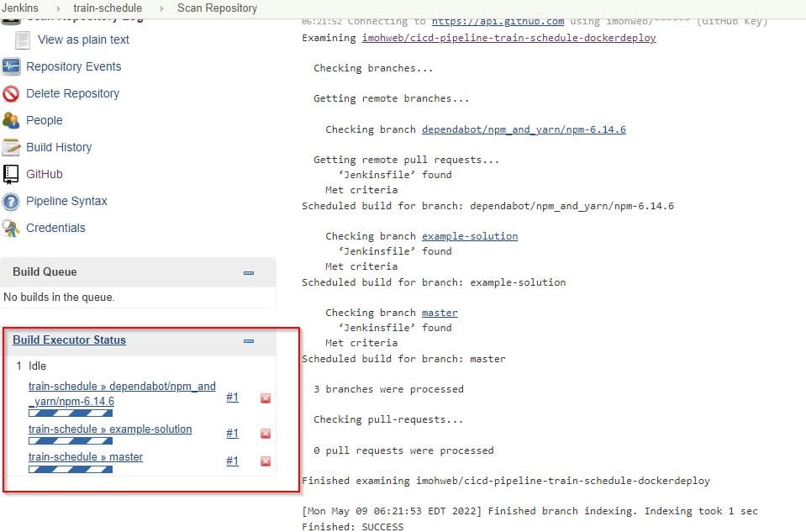Open Repository Events using its waveform icon
806x532 pixels.
click(12, 66)
